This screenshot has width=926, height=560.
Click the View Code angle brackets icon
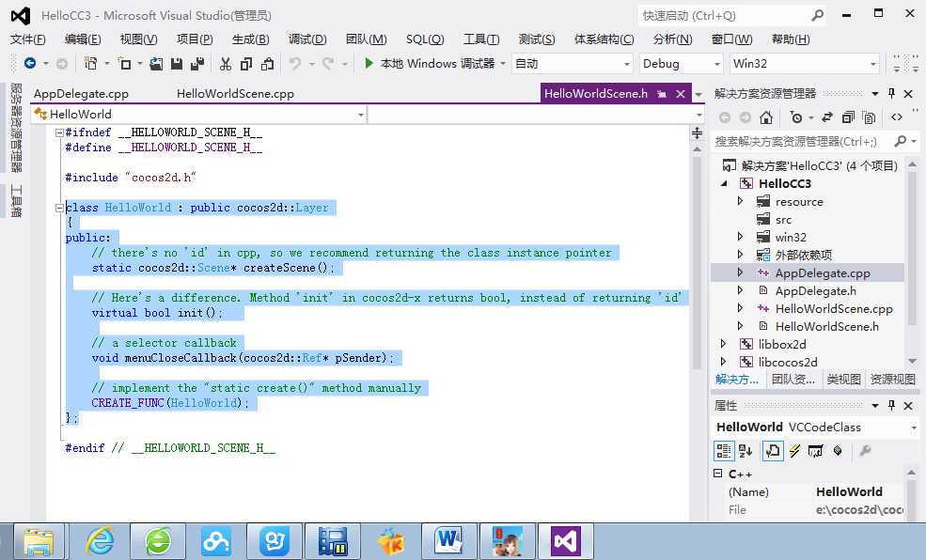point(897,117)
